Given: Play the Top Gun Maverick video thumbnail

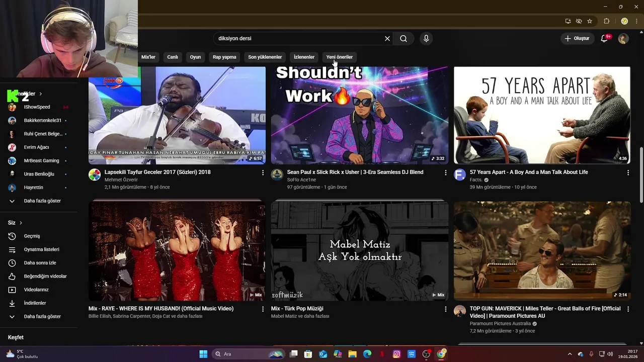Looking at the screenshot, I should point(542,251).
